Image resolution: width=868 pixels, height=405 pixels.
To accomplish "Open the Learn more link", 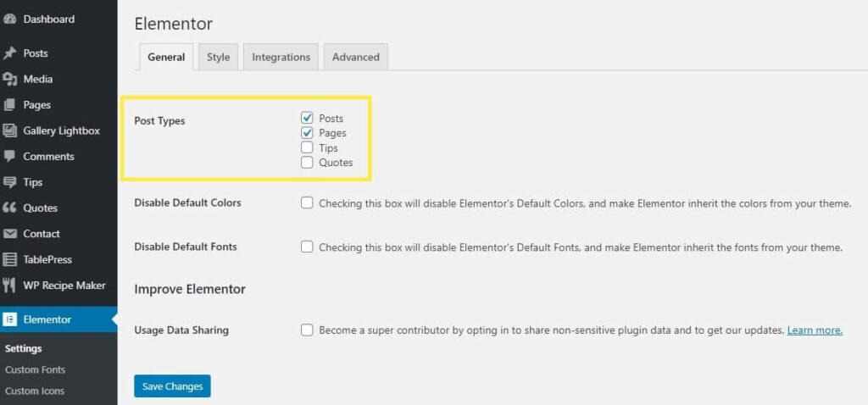I will [x=815, y=330].
